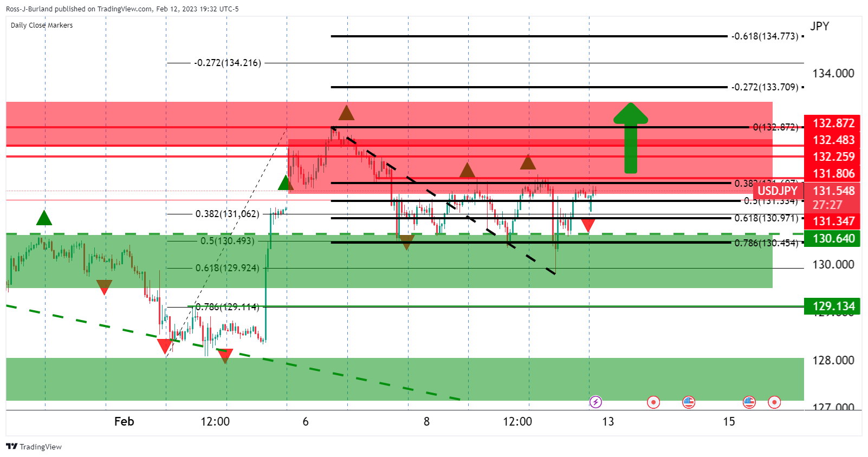The image size is (868, 457).
Task: Open the first red circle economic event icon
Action: tap(653, 402)
